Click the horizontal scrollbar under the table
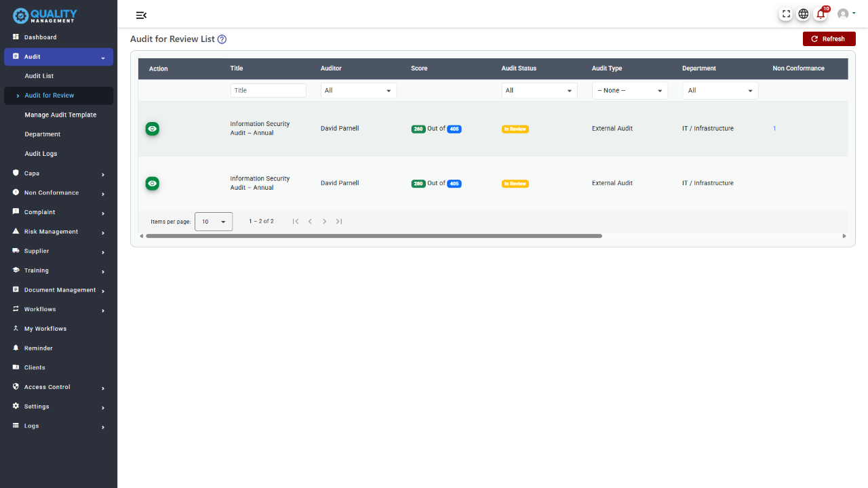 click(373, 236)
